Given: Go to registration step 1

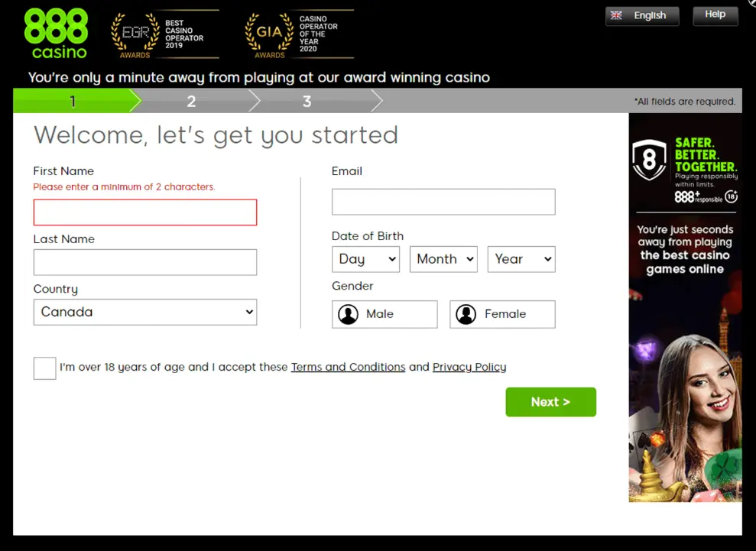Looking at the screenshot, I should (x=73, y=101).
